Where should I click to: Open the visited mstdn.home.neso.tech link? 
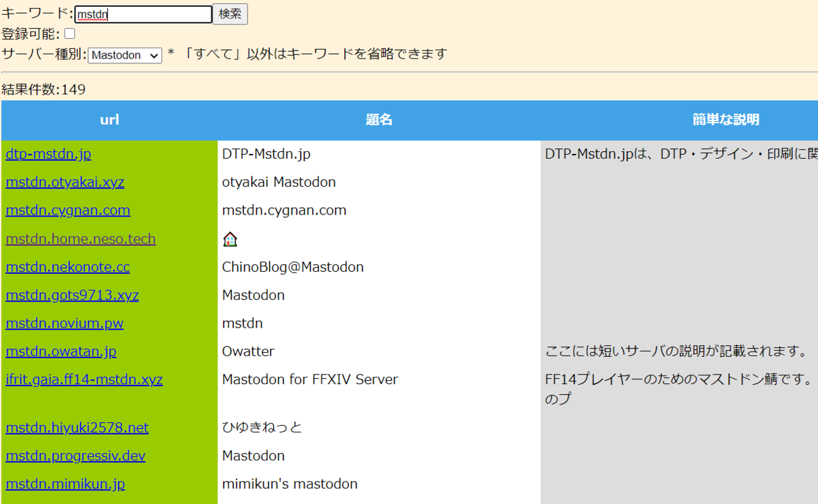(80, 239)
